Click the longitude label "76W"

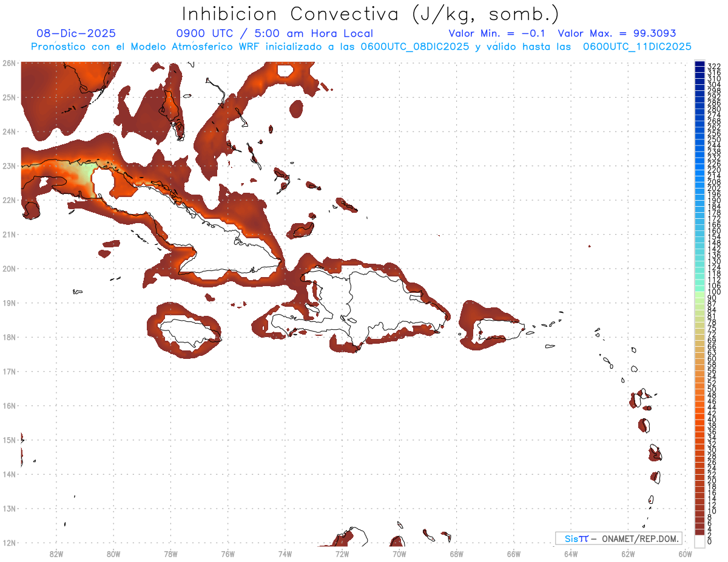tap(227, 554)
